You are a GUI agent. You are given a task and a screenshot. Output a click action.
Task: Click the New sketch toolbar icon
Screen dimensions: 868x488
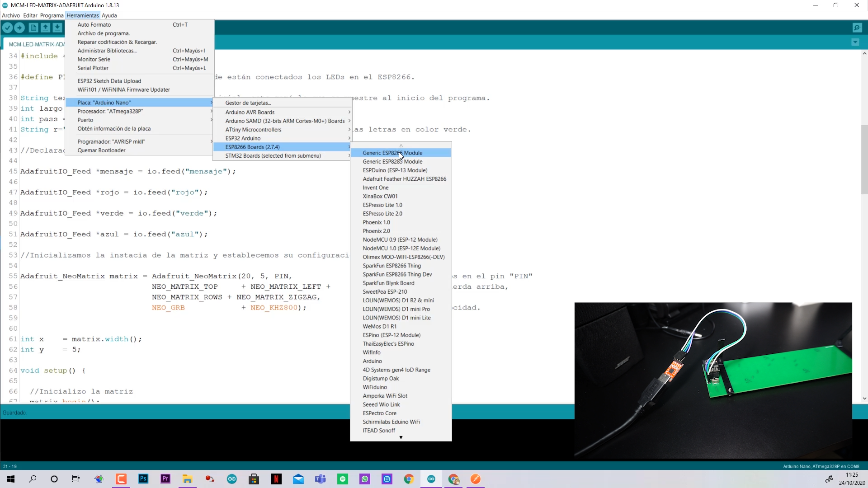[x=33, y=28]
